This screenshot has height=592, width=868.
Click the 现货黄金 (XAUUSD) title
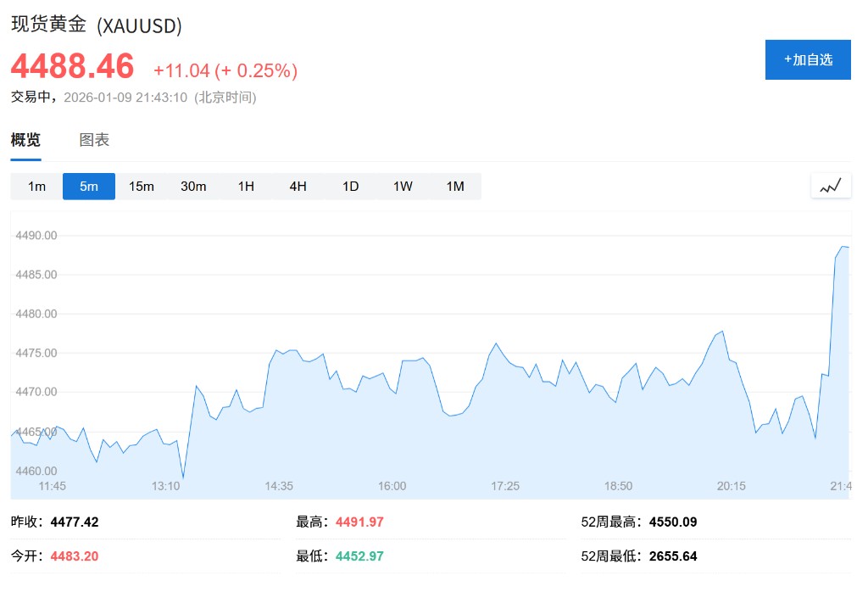(x=97, y=25)
